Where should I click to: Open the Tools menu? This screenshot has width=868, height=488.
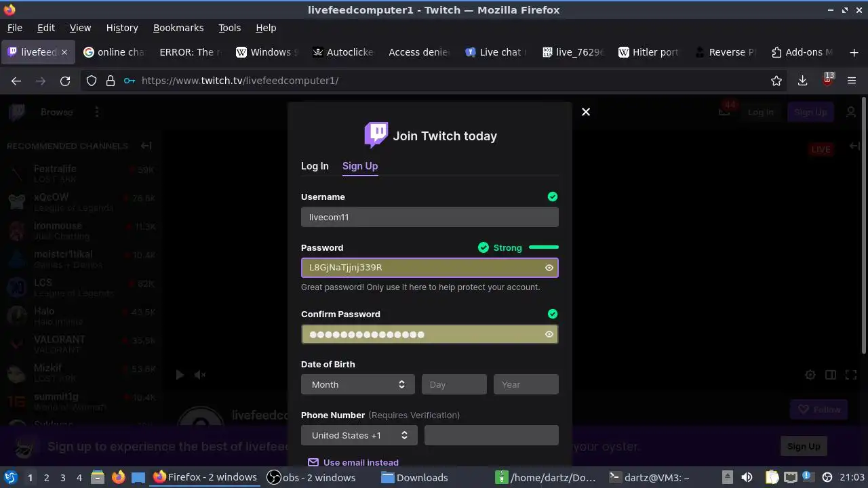pos(229,28)
